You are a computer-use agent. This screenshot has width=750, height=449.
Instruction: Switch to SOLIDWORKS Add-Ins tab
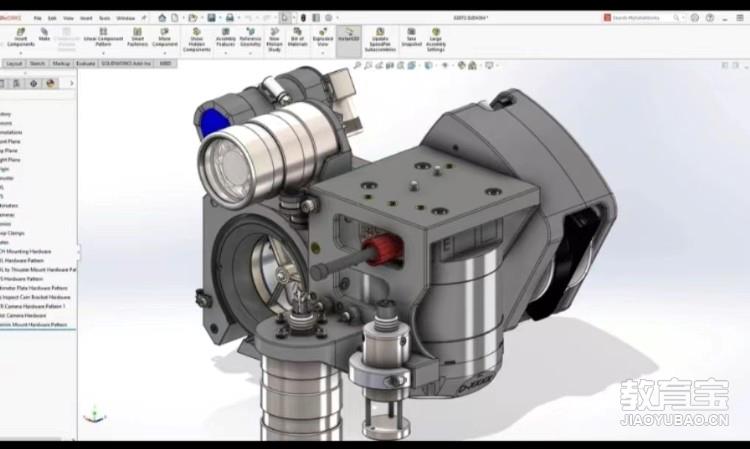(x=126, y=63)
